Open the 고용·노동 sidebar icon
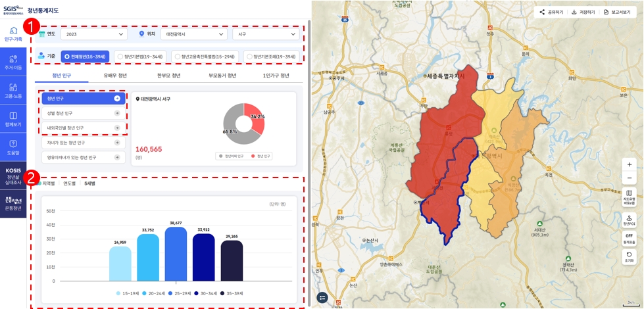The height and width of the screenshot is (309, 644). tap(13, 90)
